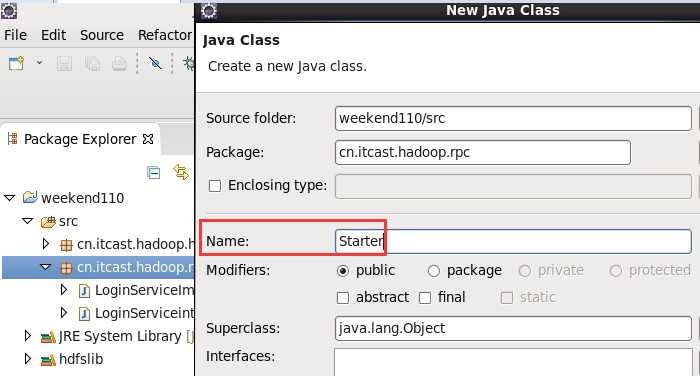Close the Package Explorer view tab
This screenshot has height=376, width=700.
pyautogui.click(x=148, y=139)
